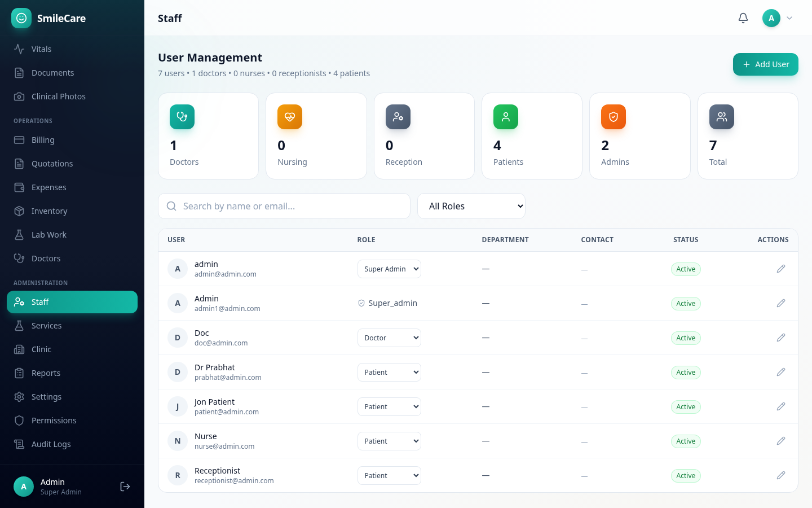Click the SmileCare logo icon
The width and height of the screenshot is (812, 508).
21,18
